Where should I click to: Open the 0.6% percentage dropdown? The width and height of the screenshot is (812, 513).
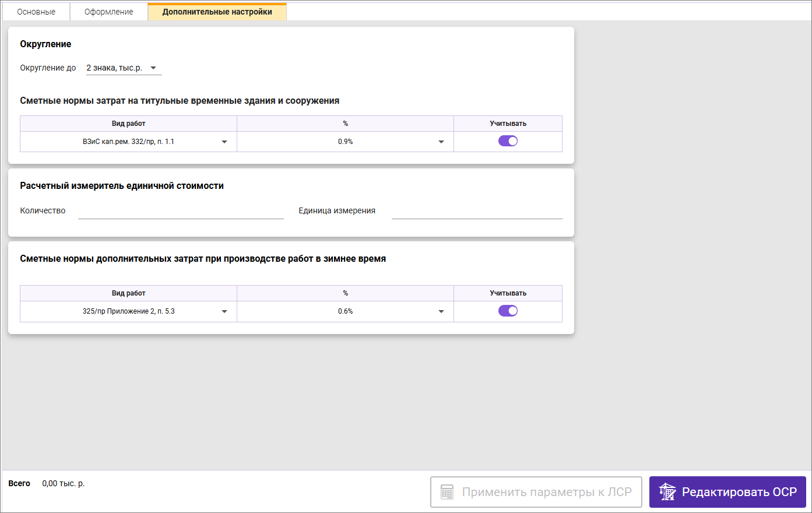(x=441, y=311)
